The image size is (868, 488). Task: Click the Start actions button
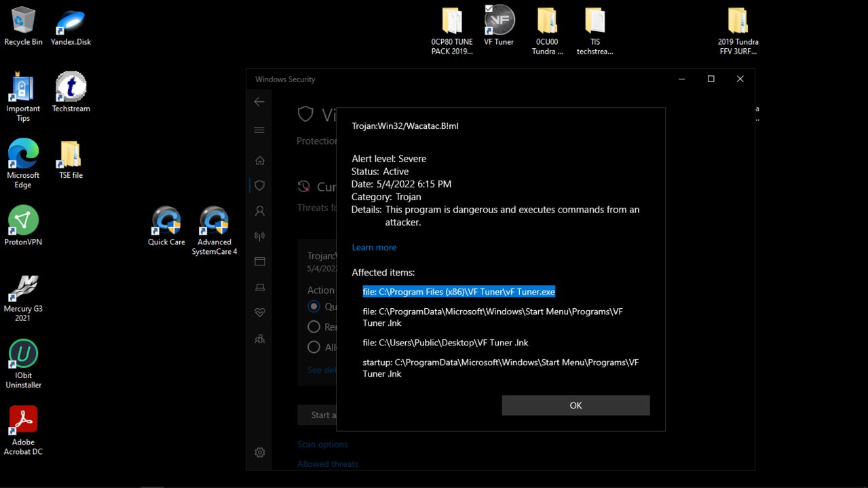click(318, 415)
